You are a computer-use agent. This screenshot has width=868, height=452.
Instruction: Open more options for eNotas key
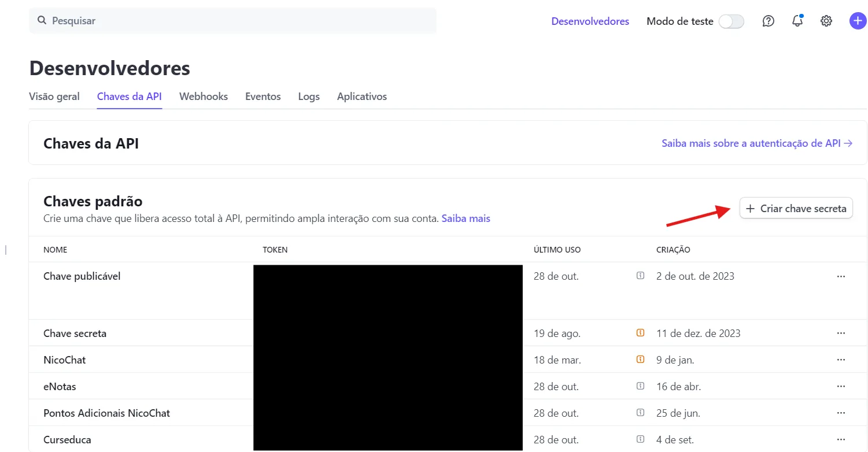click(x=841, y=386)
